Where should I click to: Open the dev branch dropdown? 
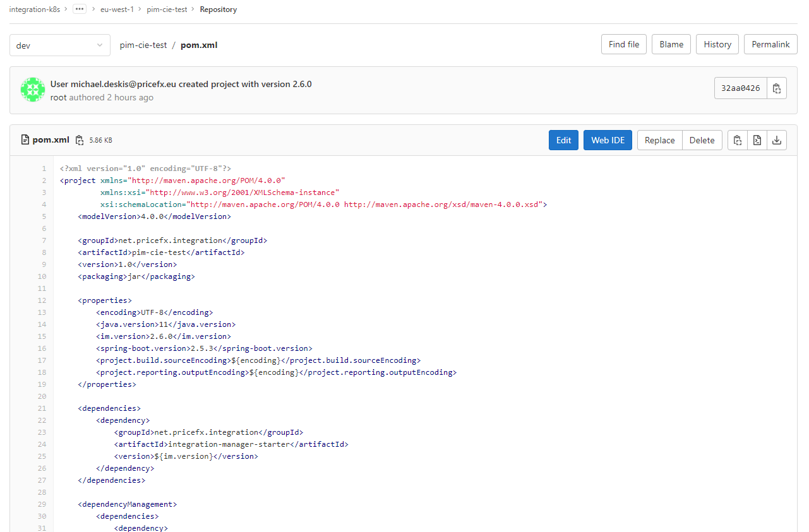[x=60, y=45]
